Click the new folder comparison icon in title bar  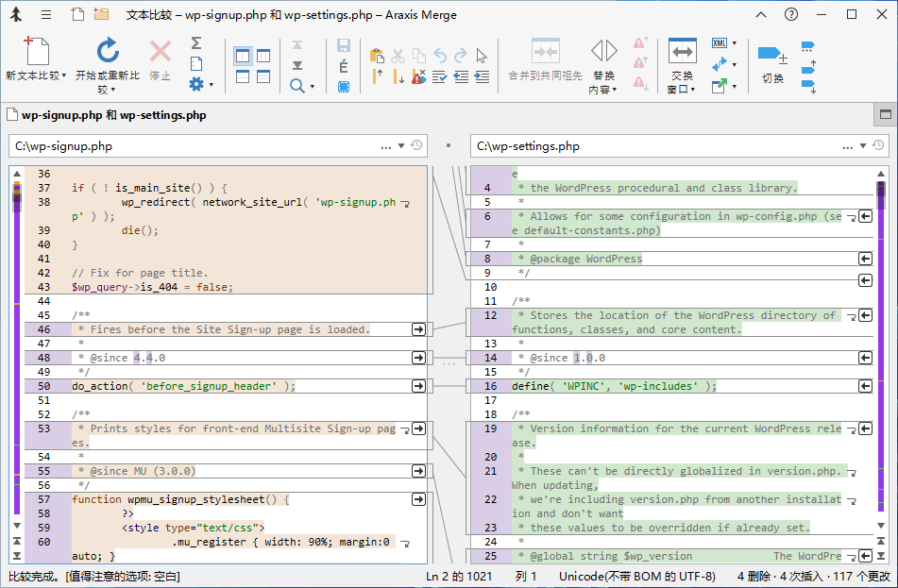coord(101,14)
